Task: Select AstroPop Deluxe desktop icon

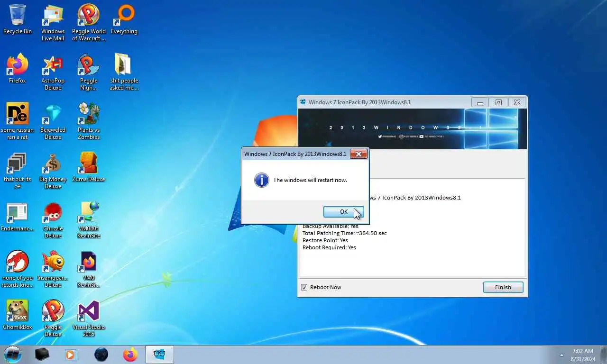Action: pos(53,72)
